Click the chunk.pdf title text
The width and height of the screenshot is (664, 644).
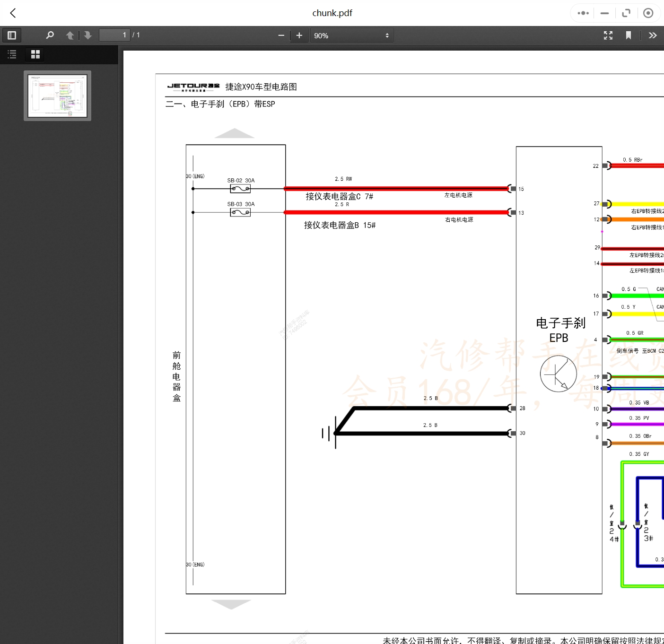tap(332, 13)
